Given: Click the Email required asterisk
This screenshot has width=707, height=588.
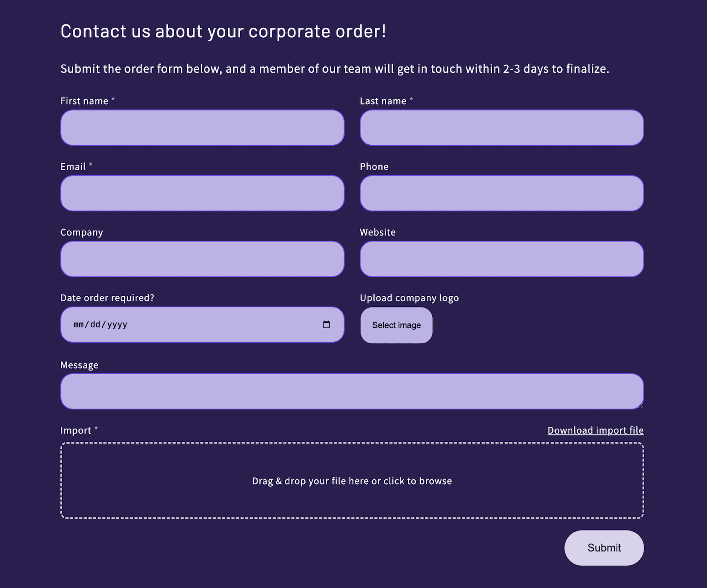Looking at the screenshot, I should click(x=91, y=165).
